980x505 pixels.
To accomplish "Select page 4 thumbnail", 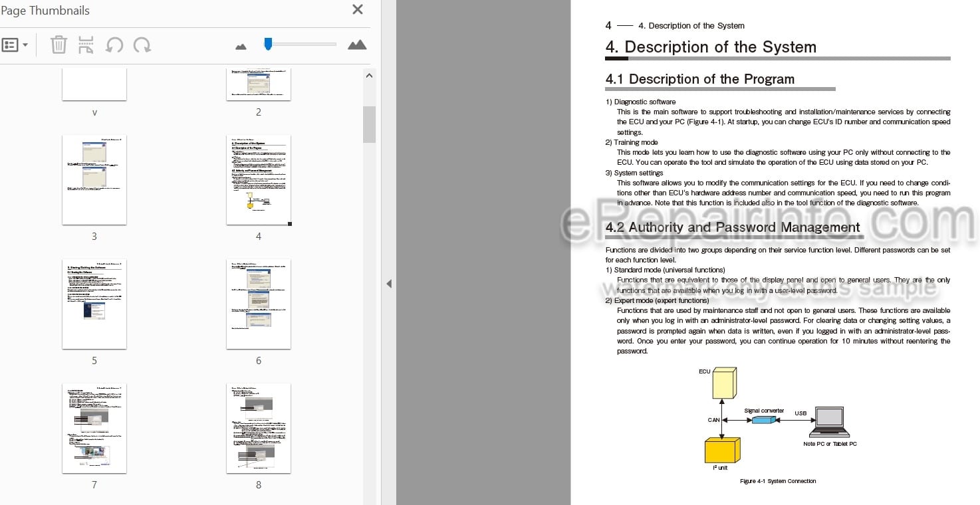I will tap(259, 180).
